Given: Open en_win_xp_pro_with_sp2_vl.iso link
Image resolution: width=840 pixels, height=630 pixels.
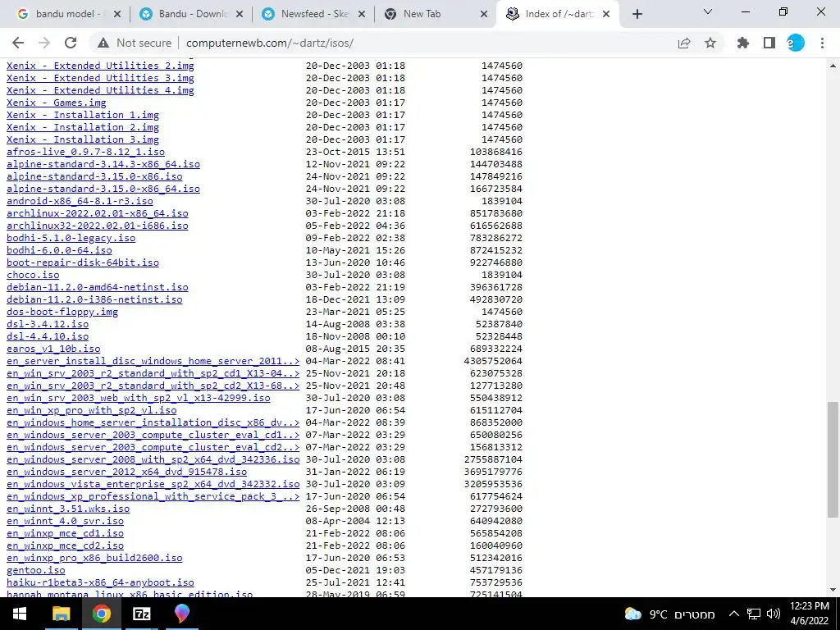Looking at the screenshot, I should point(92,410).
